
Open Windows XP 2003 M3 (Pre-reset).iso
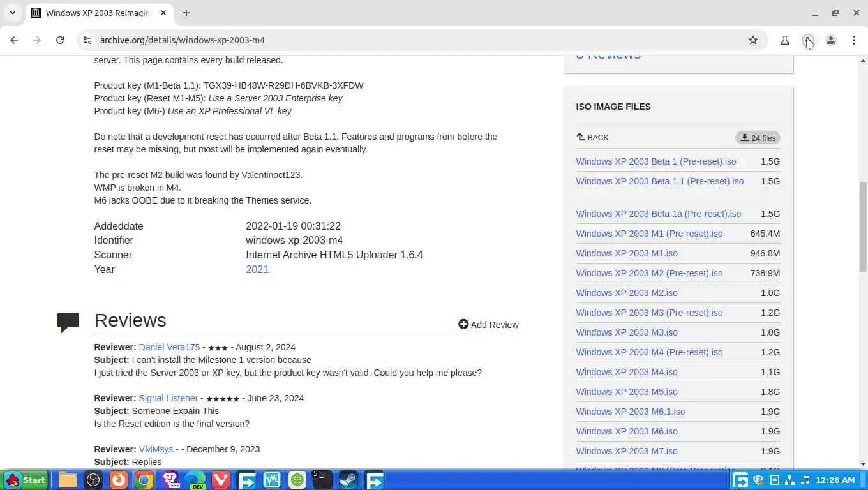point(649,313)
